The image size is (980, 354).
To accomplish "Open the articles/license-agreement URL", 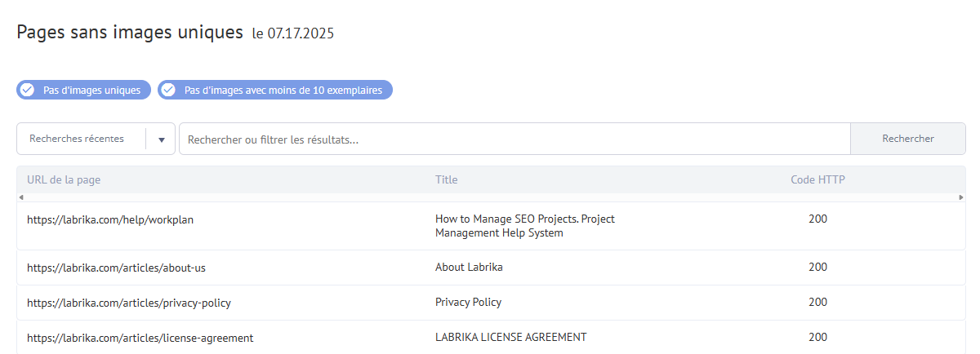I will pos(140,338).
